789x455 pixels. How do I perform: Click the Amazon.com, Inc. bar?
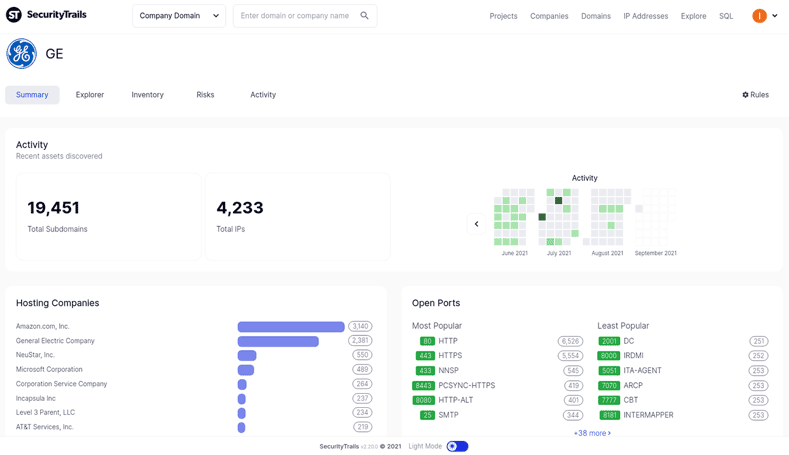(x=291, y=327)
